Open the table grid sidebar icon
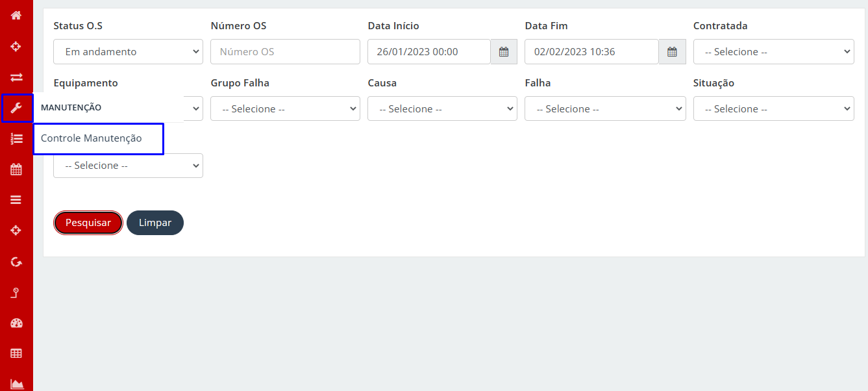This screenshot has width=868, height=391. tap(16, 353)
